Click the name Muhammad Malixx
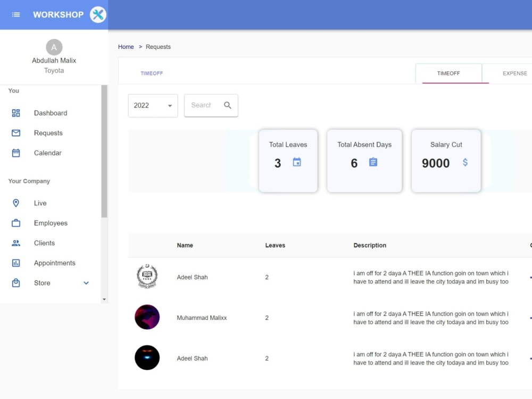Screen dimensions: 532x399 [202, 318]
